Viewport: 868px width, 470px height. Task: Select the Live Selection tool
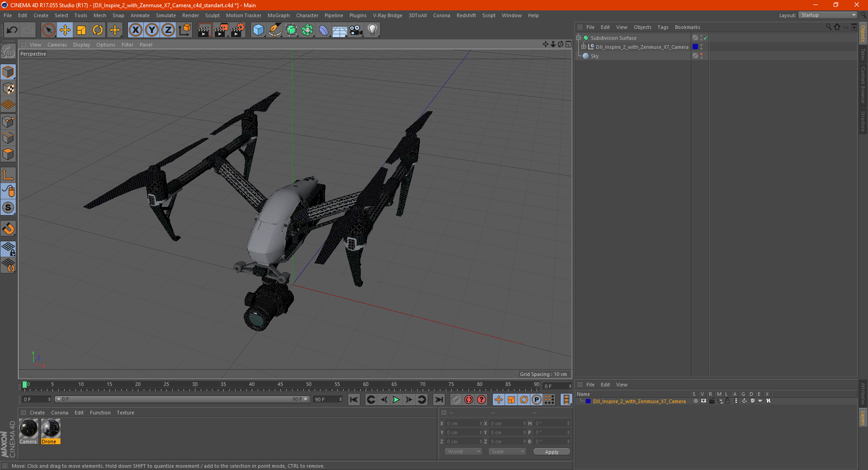pyautogui.click(x=48, y=30)
